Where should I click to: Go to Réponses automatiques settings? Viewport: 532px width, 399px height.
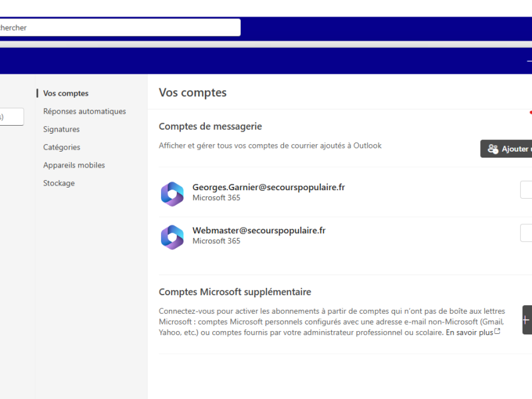[x=84, y=111]
